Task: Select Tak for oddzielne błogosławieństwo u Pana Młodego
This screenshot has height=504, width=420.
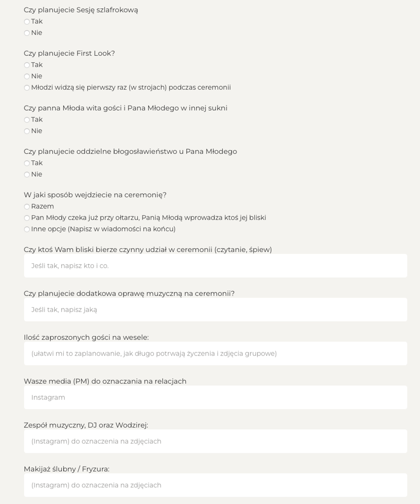Action: coord(27,163)
